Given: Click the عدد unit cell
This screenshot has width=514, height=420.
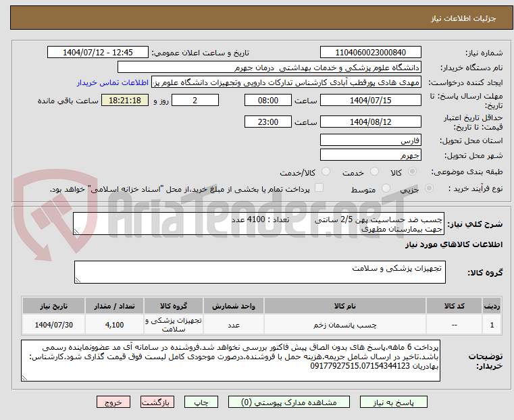Looking at the screenshot, I should (x=234, y=325).
